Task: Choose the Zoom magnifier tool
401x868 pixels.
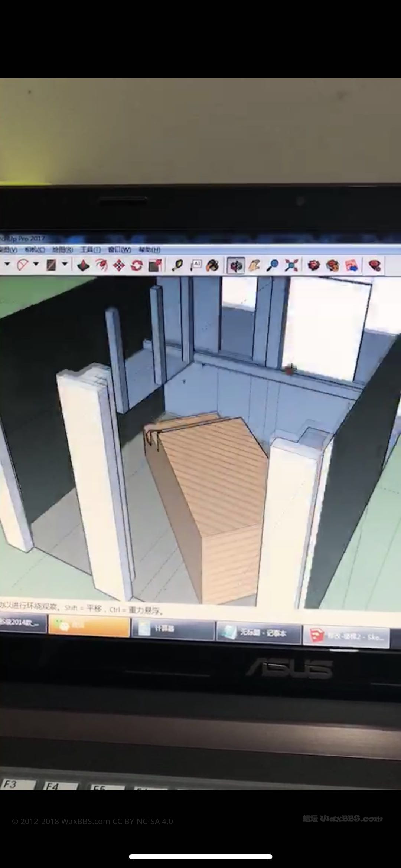Action: 273,265
